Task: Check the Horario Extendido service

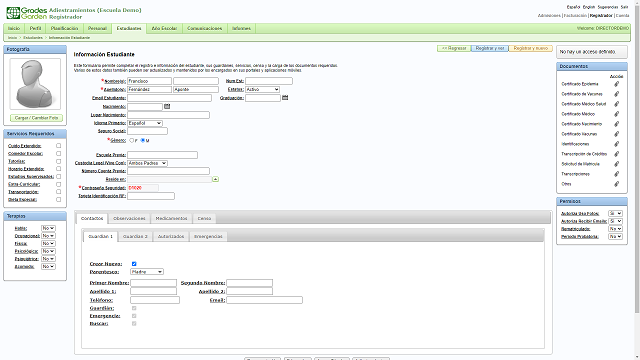Action: tap(58, 169)
